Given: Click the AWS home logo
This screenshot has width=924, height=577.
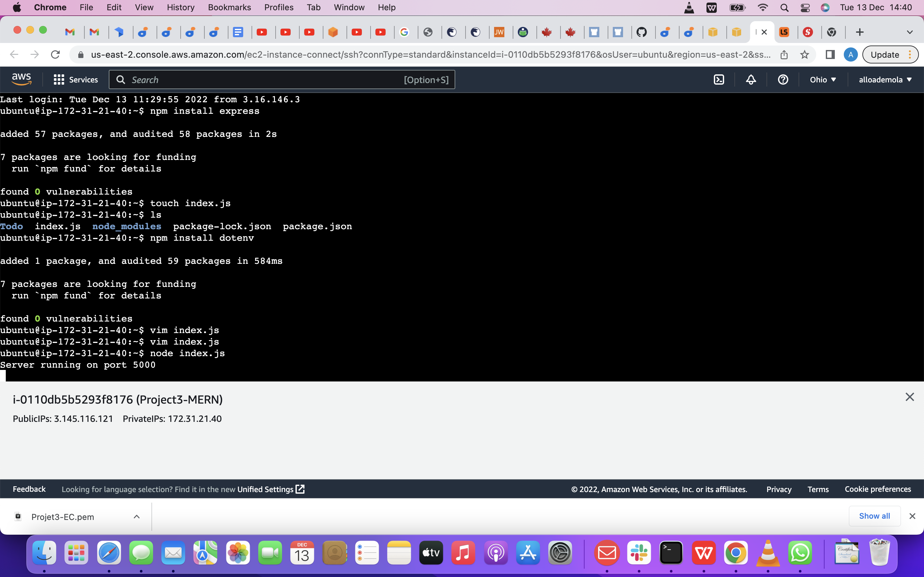Looking at the screenshot, I should 21,78.
